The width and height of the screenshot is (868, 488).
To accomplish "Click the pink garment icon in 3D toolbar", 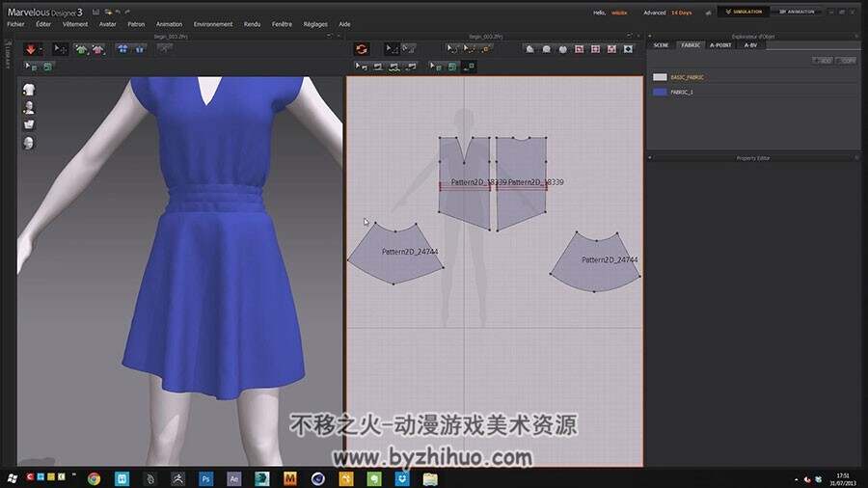I will tap(98, 50).
